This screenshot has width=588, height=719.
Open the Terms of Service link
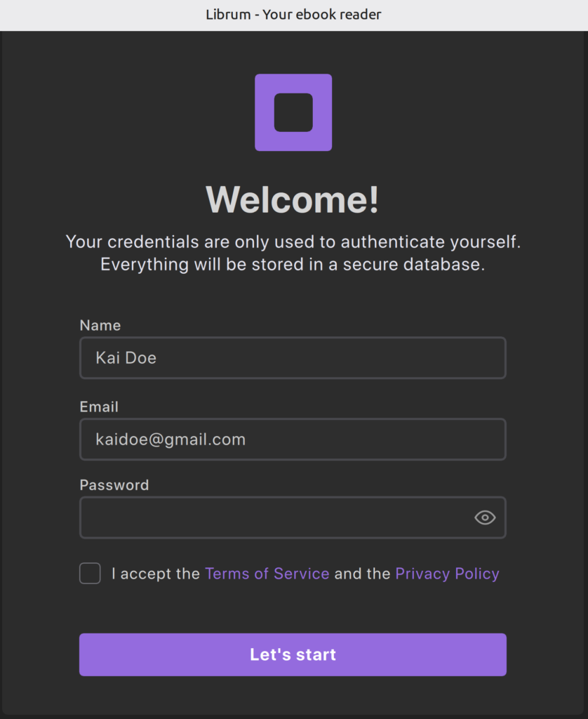pyautogui.click(x=267, y=574)
